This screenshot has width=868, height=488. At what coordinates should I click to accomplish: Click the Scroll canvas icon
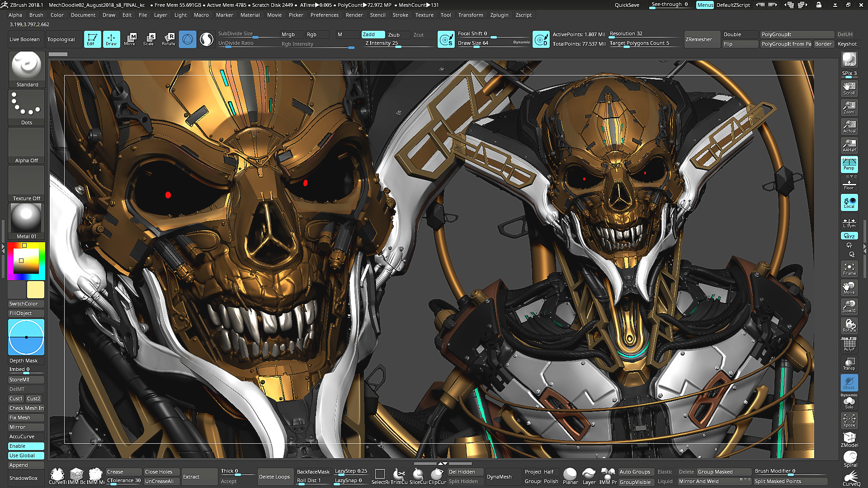(x=849, y=89)
